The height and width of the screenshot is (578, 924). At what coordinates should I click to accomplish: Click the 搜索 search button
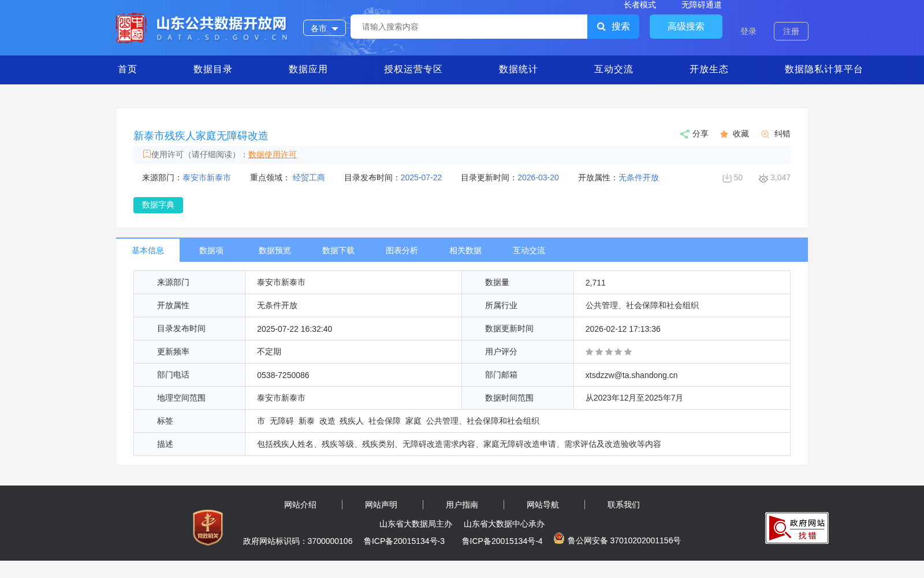pos(613,27)
